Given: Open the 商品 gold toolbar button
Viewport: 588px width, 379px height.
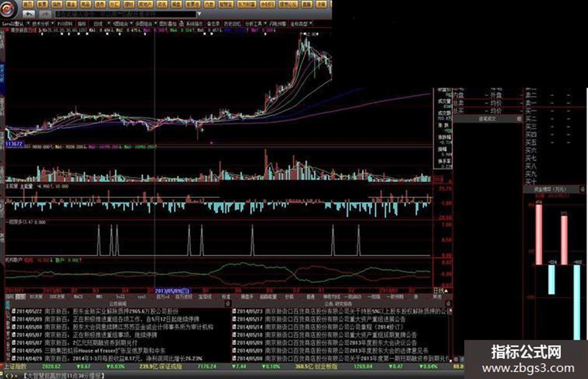Looking at the screenshot, I should click(x=85, y=4).
